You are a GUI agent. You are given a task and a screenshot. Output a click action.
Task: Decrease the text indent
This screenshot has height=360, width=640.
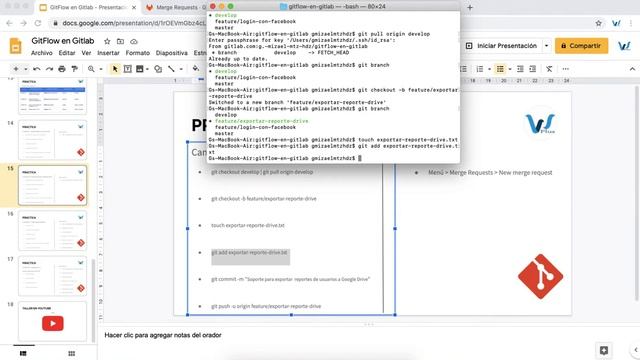(x=520, y=69)
